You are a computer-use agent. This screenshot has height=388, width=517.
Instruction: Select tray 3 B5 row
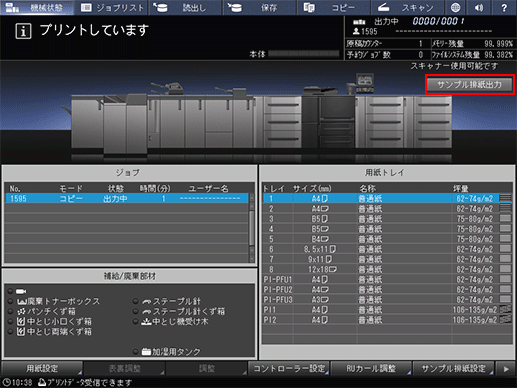[387, 219]
